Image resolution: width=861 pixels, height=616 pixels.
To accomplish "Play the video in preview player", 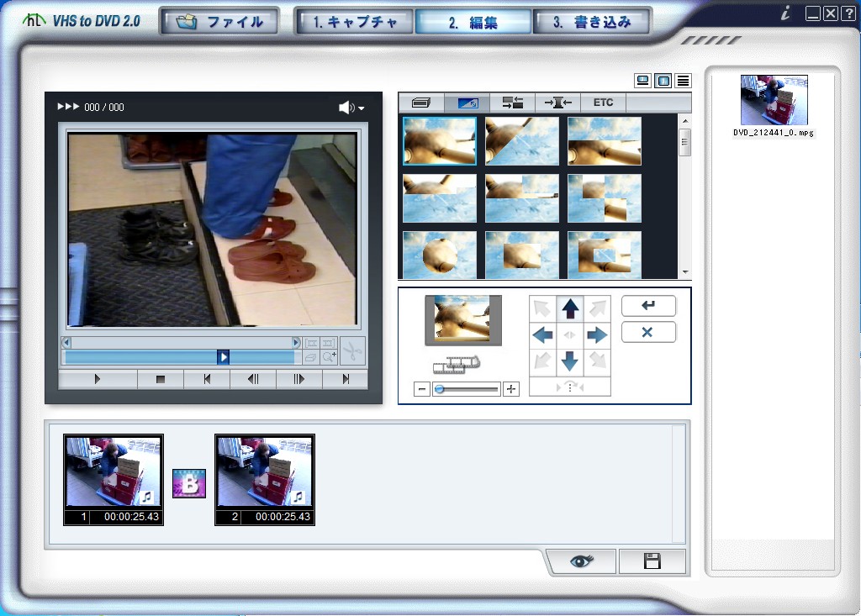I will [98, 379].
